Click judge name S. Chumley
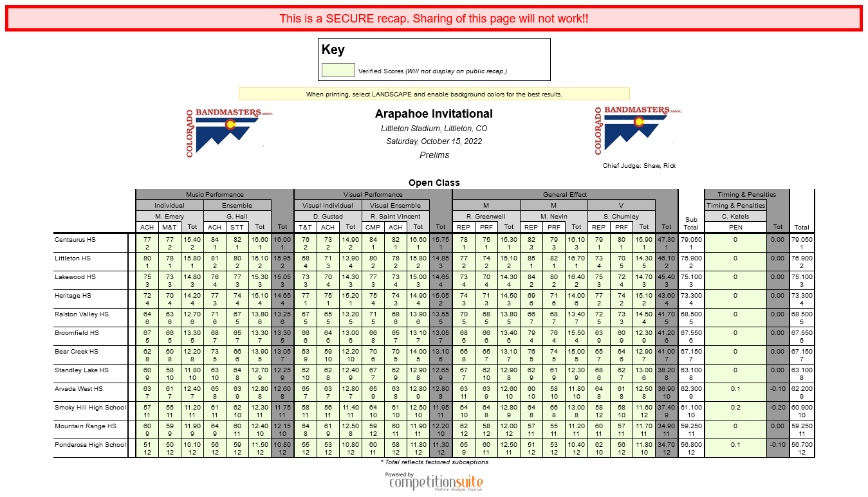868x497 pixels. click(622, 217)
